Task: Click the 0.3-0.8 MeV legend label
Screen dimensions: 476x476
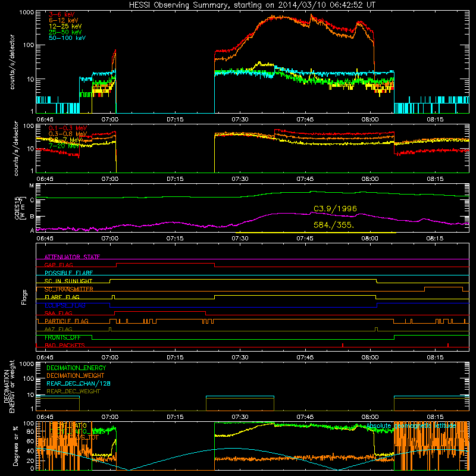Action: tap(68, 134)
